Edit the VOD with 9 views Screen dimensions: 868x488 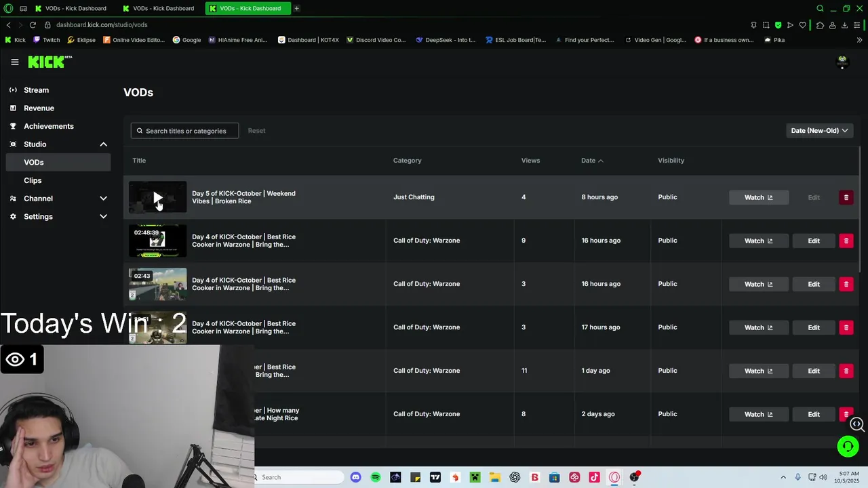[814, 241]
